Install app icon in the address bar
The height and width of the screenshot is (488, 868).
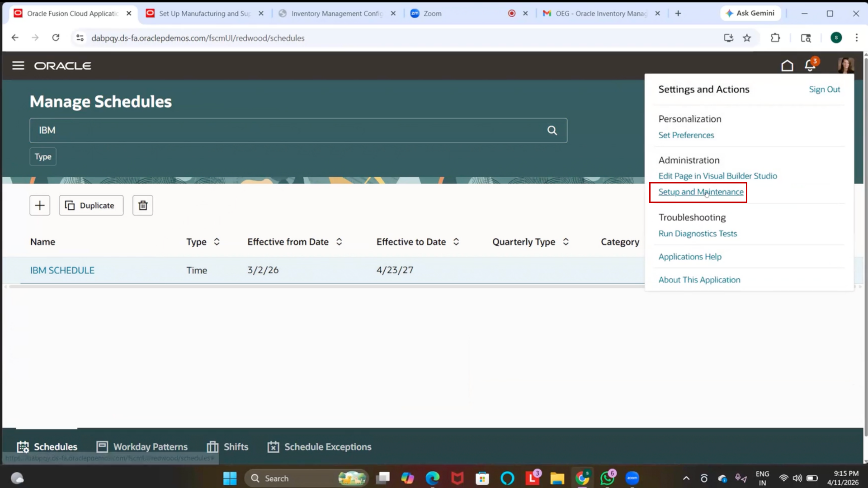click(728, 38)
